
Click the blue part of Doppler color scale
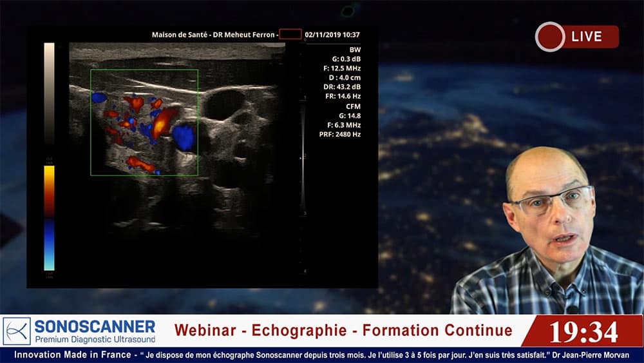point(50,244)
